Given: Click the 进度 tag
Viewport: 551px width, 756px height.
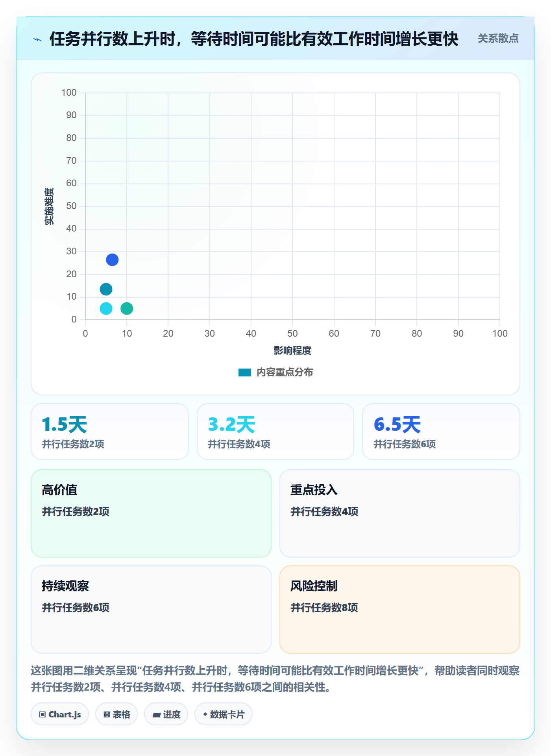Looking at the screenshot, I should pyautogui.click(x=166, y=714).
